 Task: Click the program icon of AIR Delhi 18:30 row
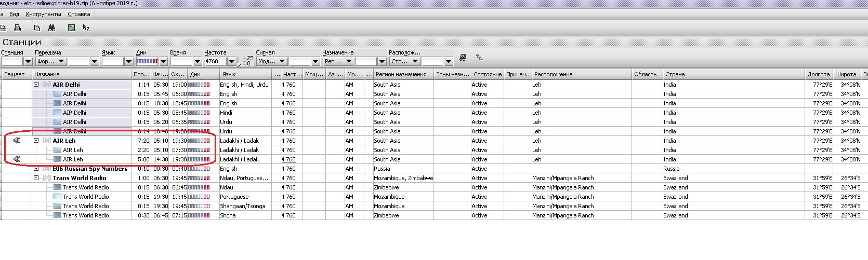click(57, 103)
